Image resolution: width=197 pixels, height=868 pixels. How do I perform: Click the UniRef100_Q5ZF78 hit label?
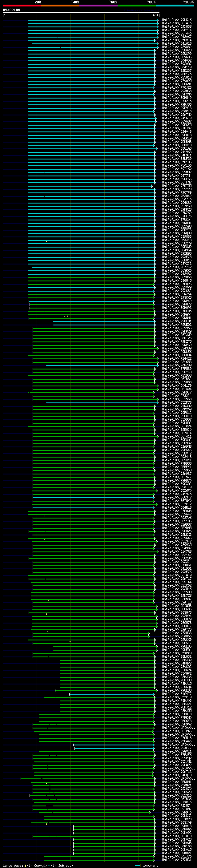(x=177, y=403)
